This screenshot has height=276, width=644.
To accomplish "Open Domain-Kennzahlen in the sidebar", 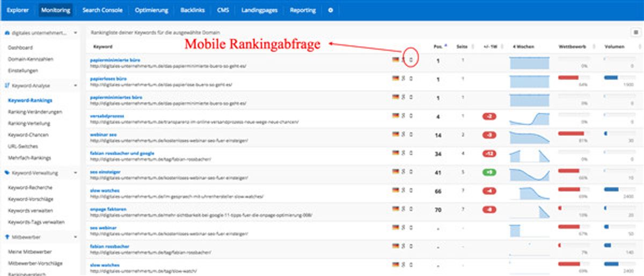I will point(30,59).
